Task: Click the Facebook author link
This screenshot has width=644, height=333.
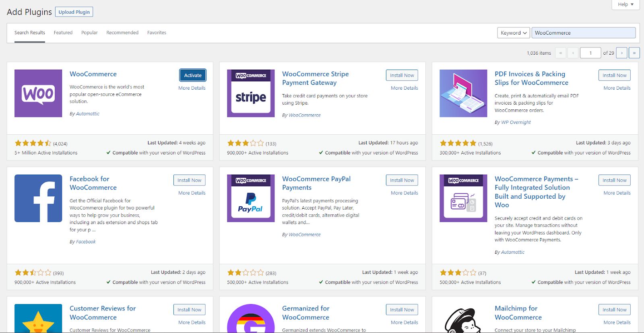Action: [x=86, y=242]
